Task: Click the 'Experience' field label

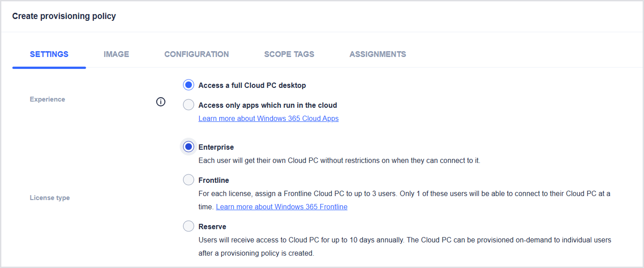Action: pyautogui.click(x=47, y=99)
